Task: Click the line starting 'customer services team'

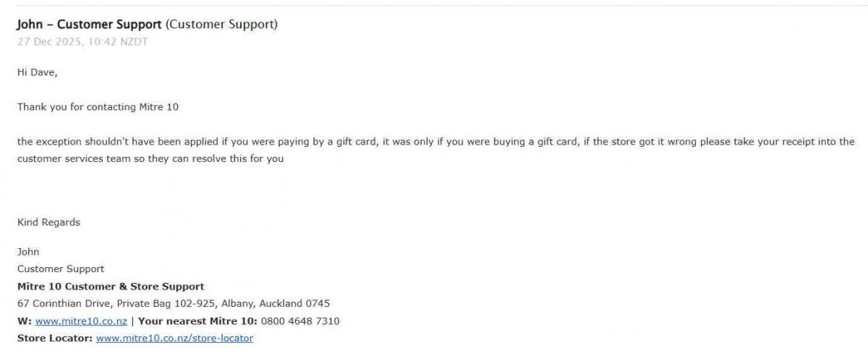Action: [x=150, y=158]
